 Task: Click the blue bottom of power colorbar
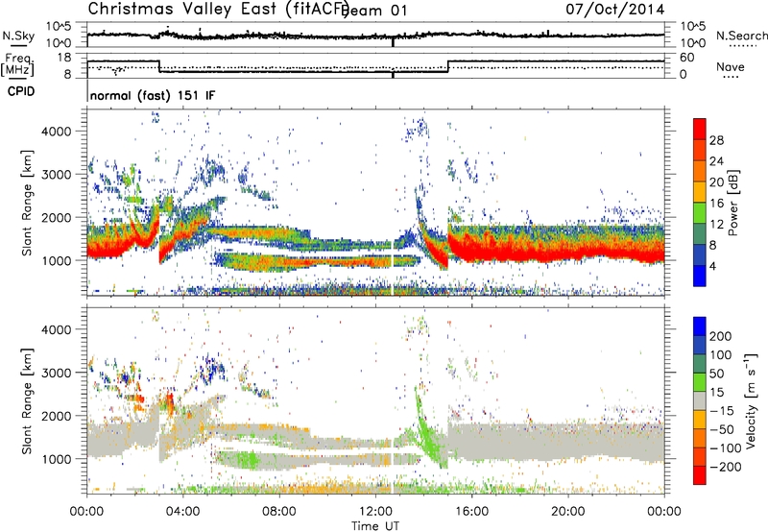pos(700,276)
